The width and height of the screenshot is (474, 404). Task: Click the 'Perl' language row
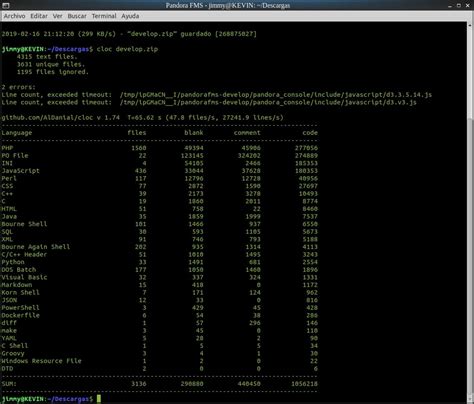[x=159, y=178]
